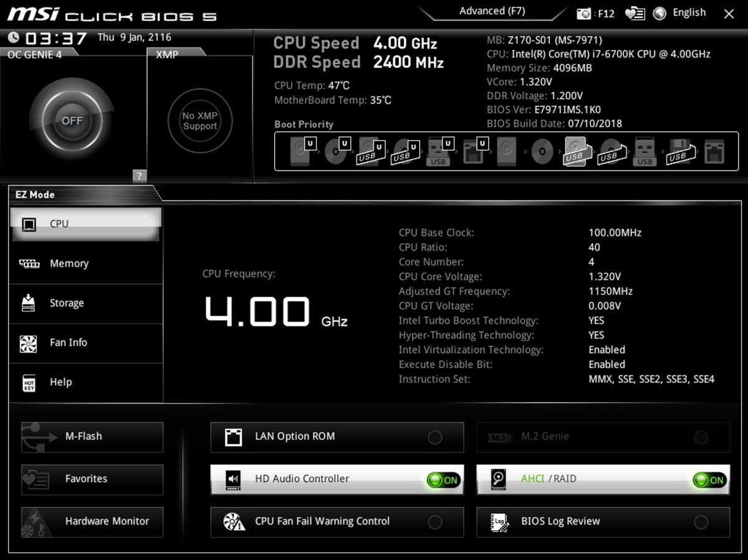This screenshot has height=560, width=748.
Task: Click the MotherBoard Temp 35°C reading
Action: click(333, 100)
